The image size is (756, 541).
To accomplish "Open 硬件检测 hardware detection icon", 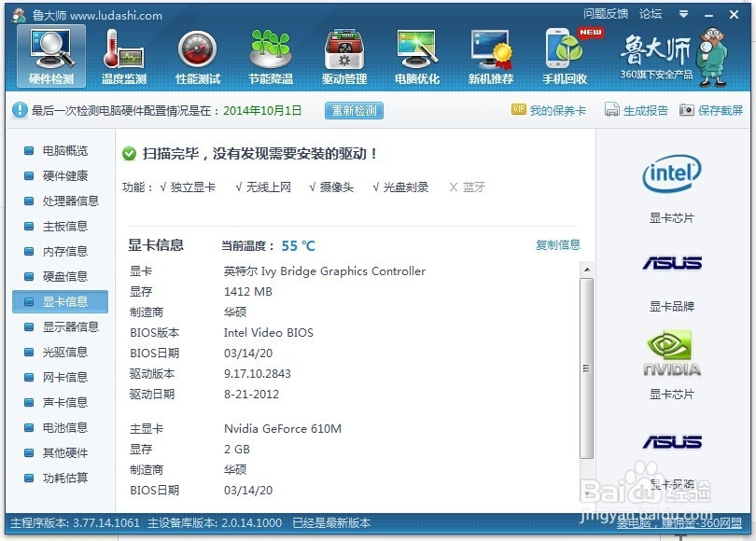I will [x=51, y=56].
